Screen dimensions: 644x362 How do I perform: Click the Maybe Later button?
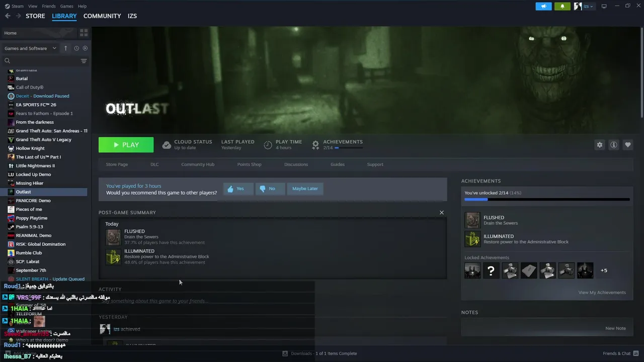[305, 189]
